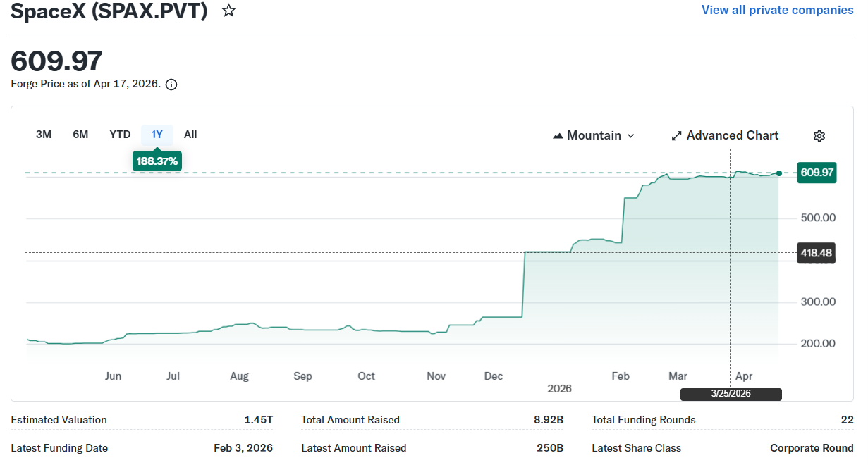Viewport: 868px width, 465px height.
Task: Switch chart to YTD range
Action: 120,135
